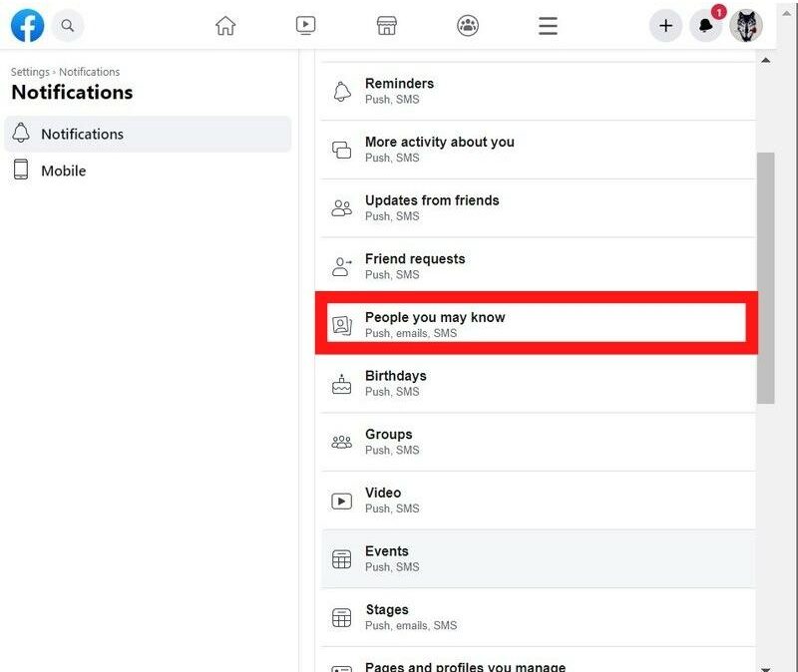Open the notifications bell with badge
798x672 pixels.
click(706, 26)
